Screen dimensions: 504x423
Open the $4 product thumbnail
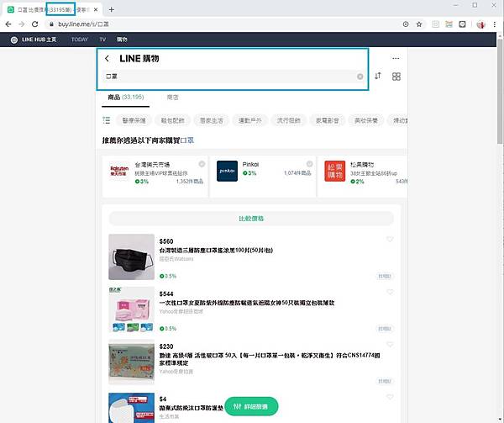[132, 408]
